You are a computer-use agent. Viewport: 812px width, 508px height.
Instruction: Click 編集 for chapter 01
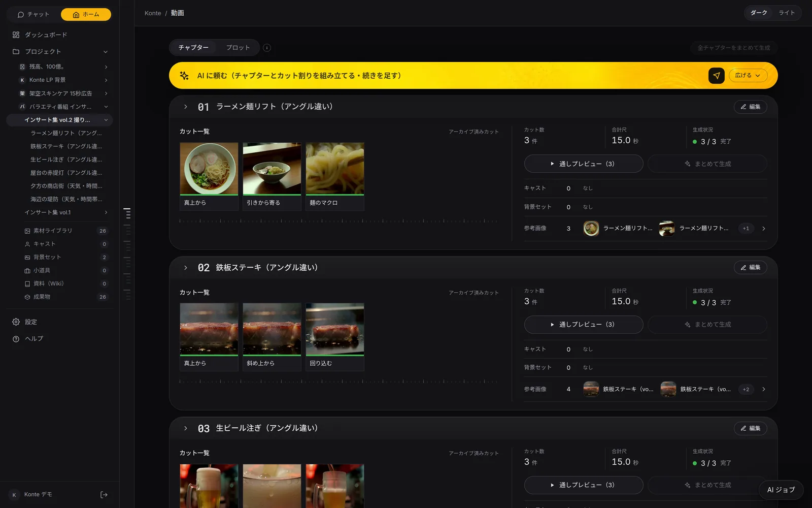[x=750, y=107]
